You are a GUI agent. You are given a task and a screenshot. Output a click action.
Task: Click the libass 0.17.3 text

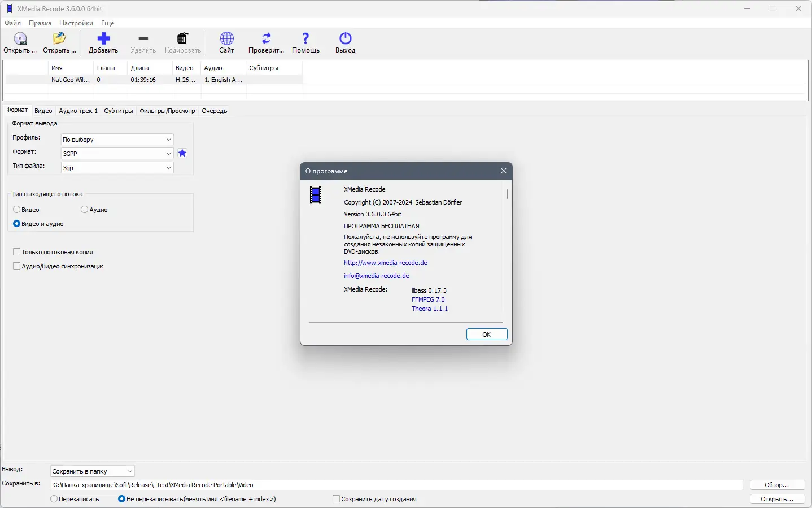tap(429, 290)
